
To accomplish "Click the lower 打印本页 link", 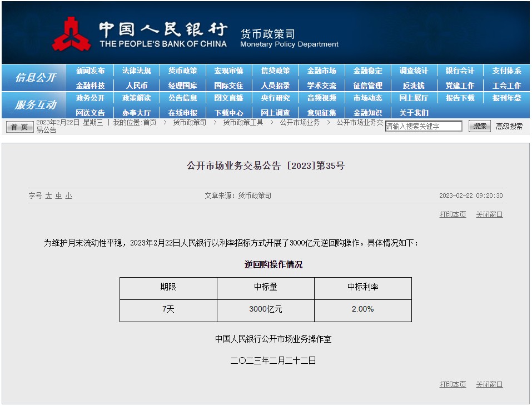I will 453,384.
